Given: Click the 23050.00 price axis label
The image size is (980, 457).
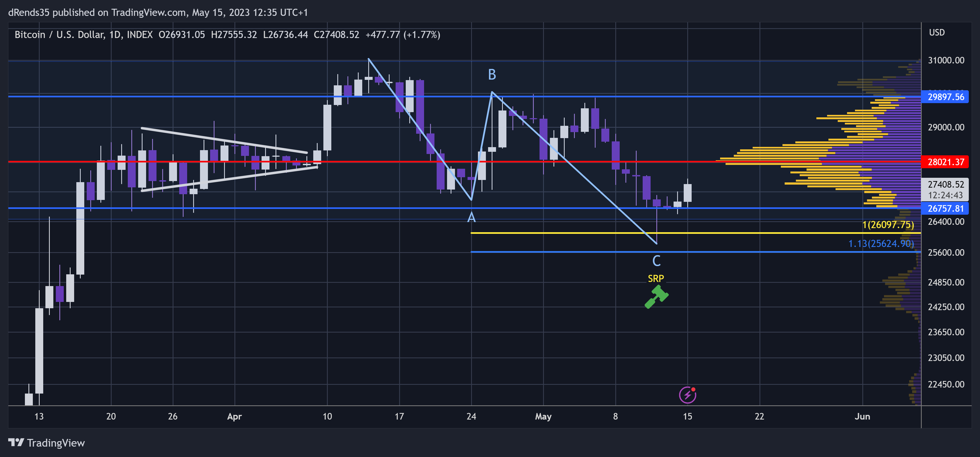Looking at the screenshot, I should (x=946, y=358).
